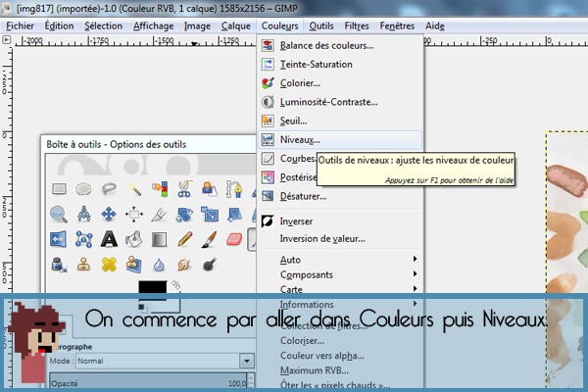Screen dimensions: 588x392
Task: Choose Seuil... menu entry
Action: pos(340,121)
